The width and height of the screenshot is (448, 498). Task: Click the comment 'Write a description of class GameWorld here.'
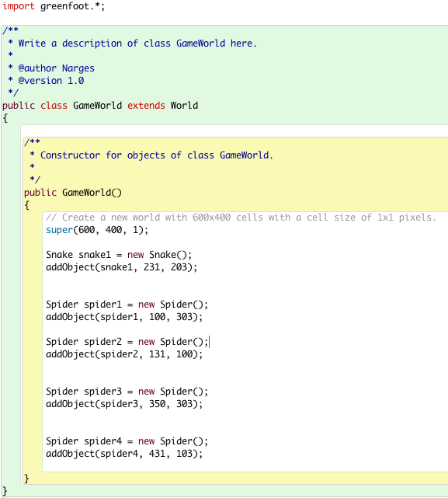[137, 44]
